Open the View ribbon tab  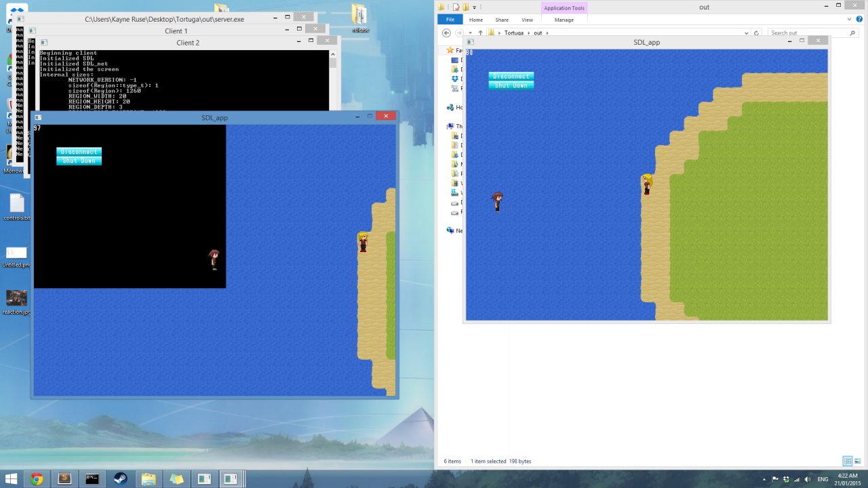click(527, 20)
